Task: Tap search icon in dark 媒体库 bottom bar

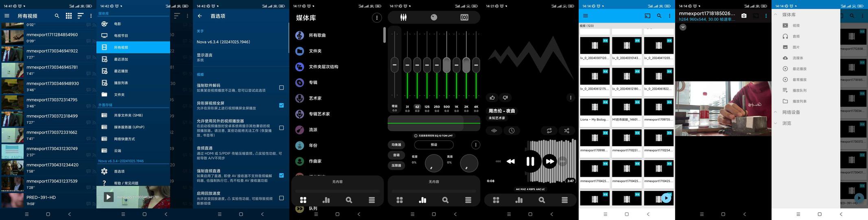Action: click(x=349, y=200)
